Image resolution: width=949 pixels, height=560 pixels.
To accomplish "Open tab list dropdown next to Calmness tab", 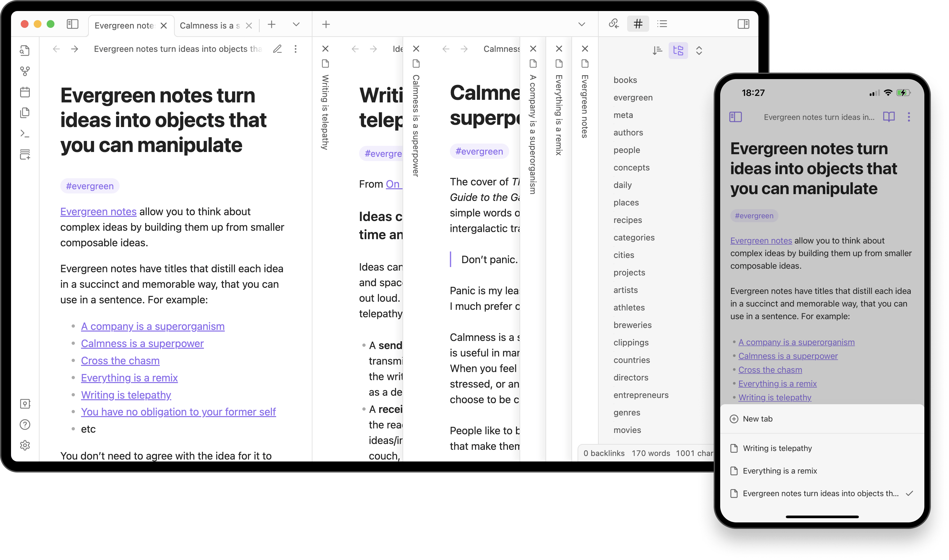I will tap(296, 25).
